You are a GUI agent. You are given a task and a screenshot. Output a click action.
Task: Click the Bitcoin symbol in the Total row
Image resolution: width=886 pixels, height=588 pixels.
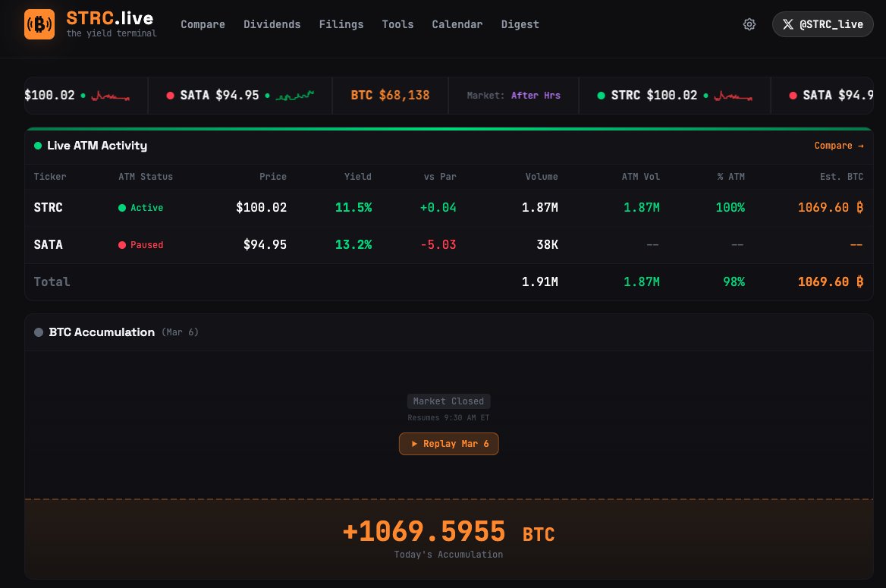(859, 281)
